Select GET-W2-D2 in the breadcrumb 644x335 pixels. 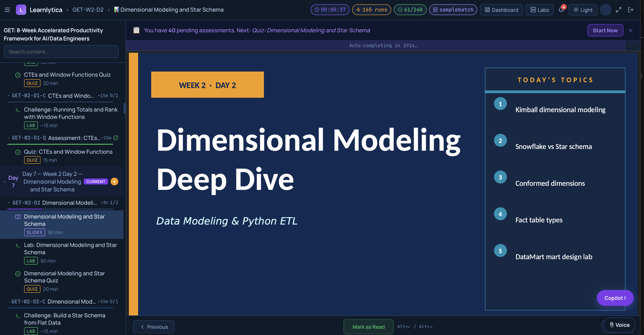pos(88,9)
